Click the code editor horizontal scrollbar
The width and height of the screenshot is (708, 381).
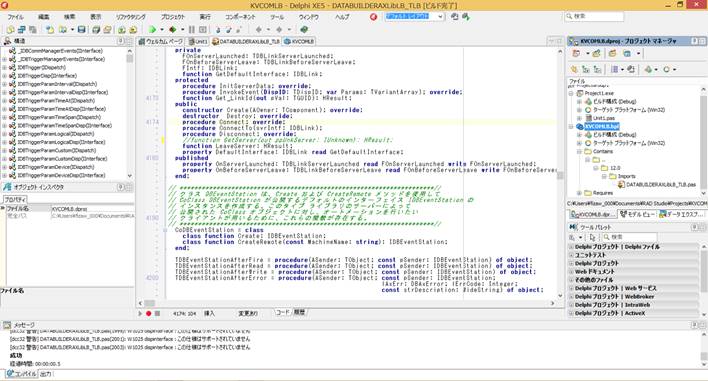[x=345, y=303]
